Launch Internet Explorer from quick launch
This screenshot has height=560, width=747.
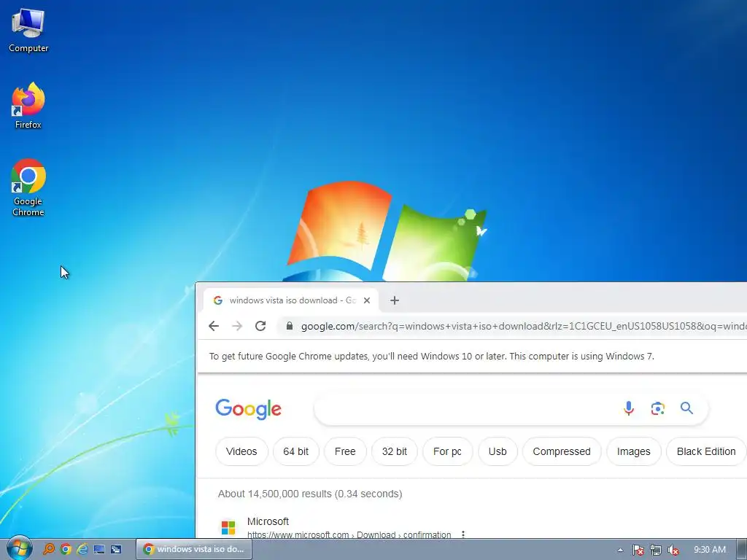82,549
